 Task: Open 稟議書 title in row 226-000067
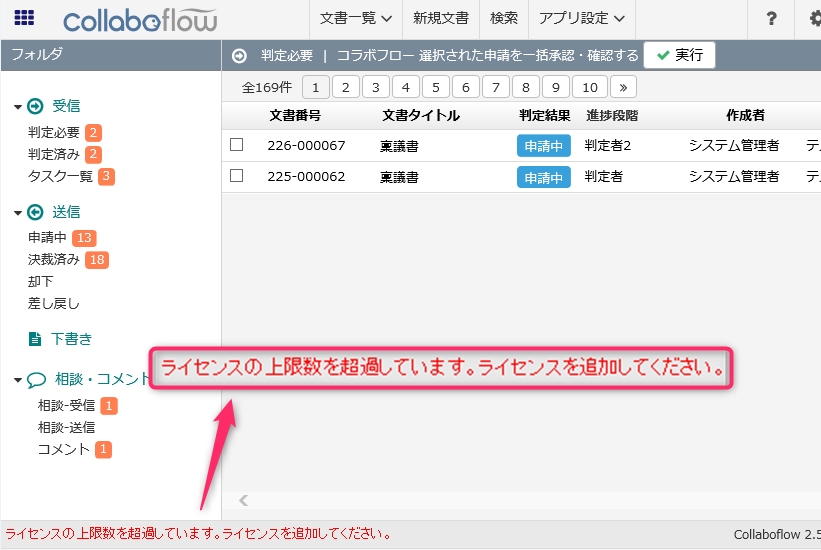click(400, 146)
